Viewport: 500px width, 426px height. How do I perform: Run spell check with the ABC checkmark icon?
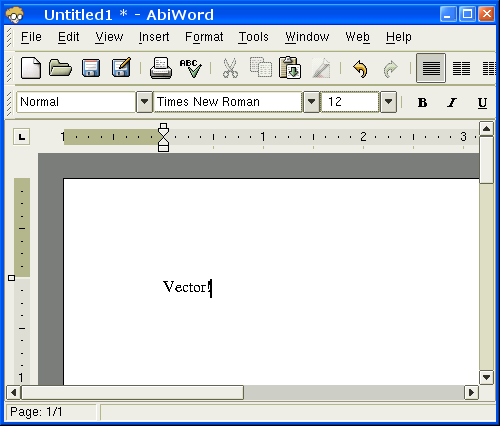tap(191, 68)
